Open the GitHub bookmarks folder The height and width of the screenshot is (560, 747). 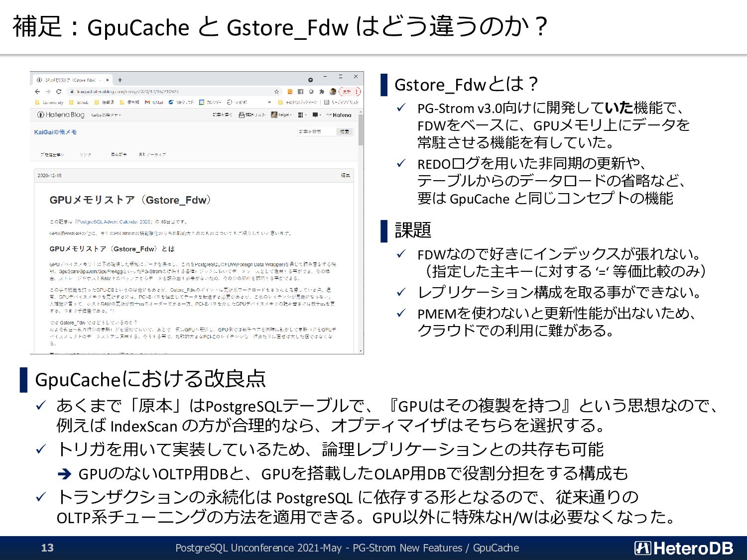coord(79,103)
